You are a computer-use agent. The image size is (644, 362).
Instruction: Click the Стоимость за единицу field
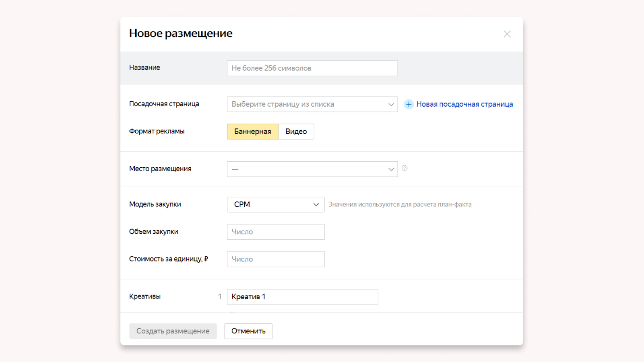tap(276, 259)
